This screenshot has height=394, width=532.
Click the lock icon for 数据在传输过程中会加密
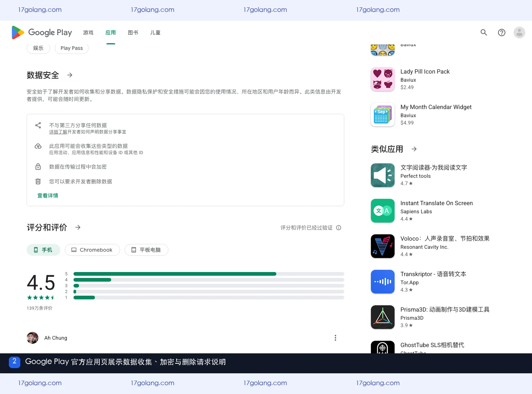pos(38,167)
